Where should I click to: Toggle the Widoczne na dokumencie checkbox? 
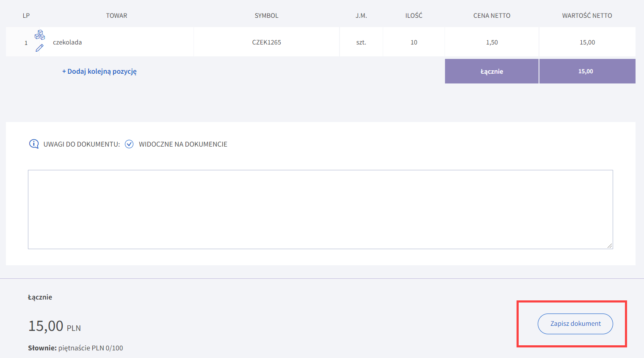tap(129, 144)
